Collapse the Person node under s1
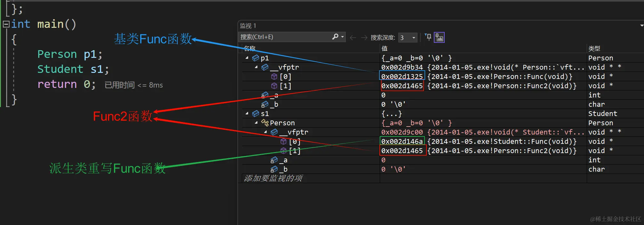Viewport: 644px width, 225px height. click(x=256, y=123)
